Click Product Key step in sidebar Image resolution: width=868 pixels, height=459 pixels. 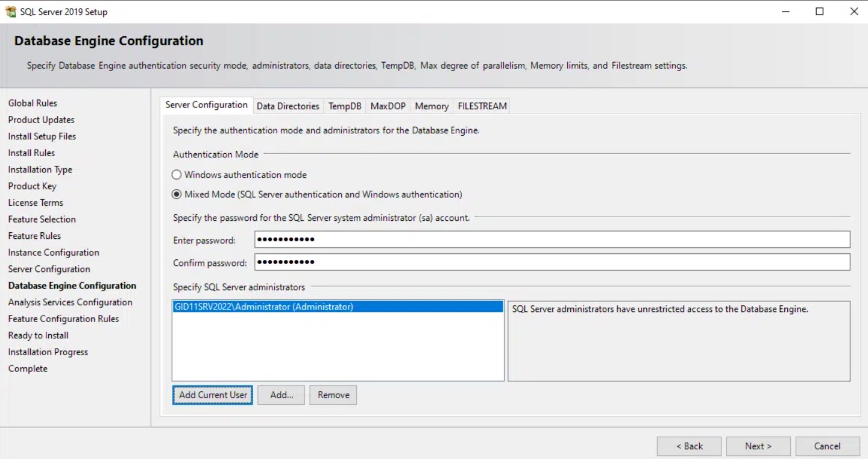pyautogui.click(x=33, y=186)
